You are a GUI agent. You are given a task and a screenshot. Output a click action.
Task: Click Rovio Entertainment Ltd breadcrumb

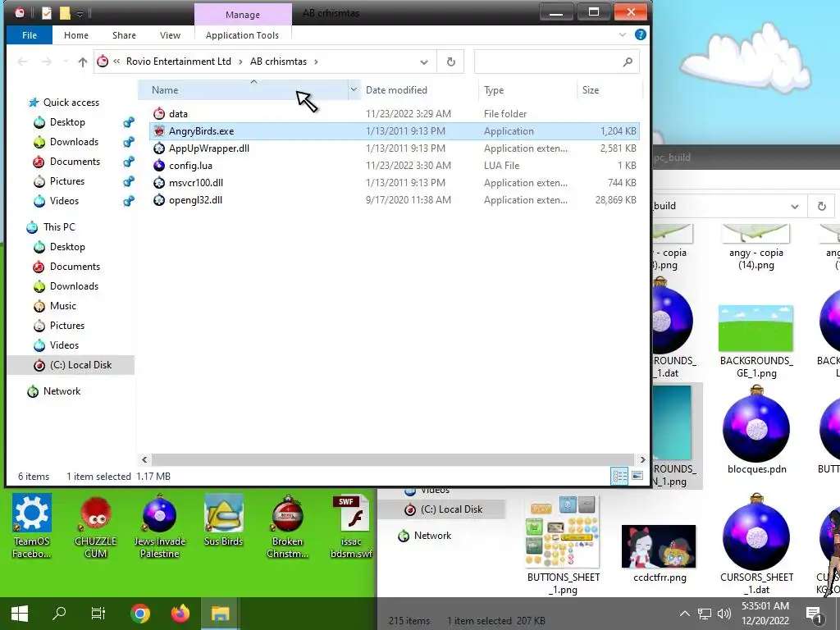tap(178, 62)
